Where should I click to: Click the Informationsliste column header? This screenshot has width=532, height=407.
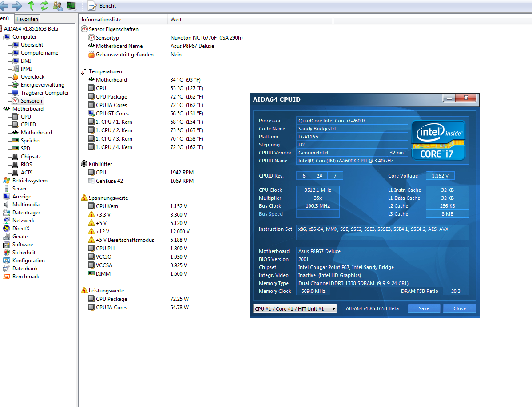coord(123,20)
